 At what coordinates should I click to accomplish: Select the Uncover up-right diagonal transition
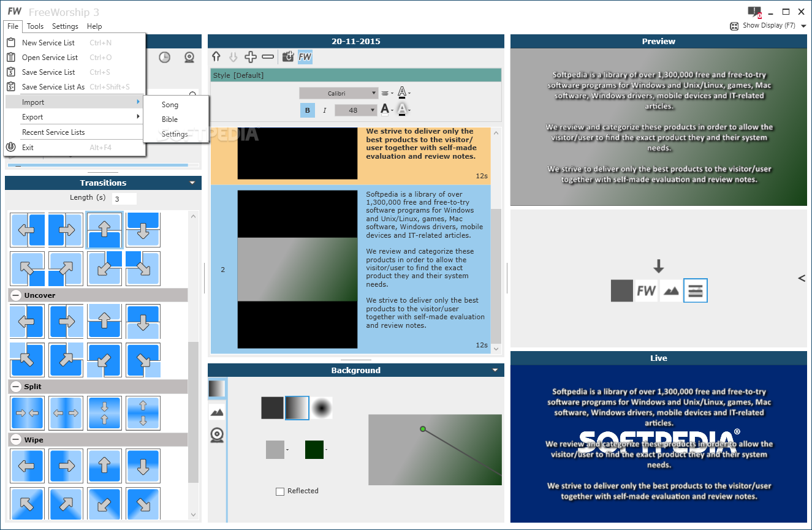click(66, 360)
